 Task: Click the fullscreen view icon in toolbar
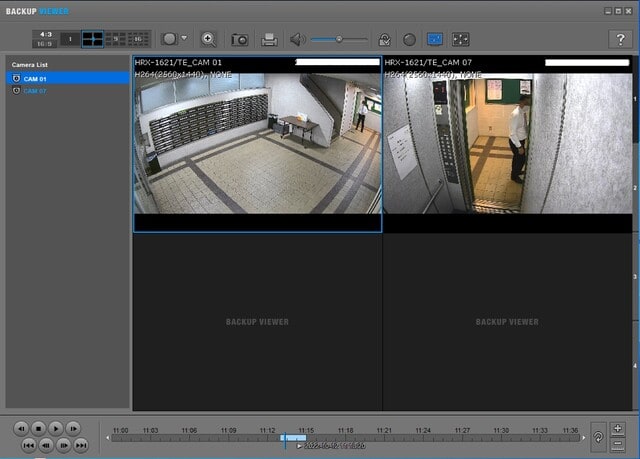460,39
